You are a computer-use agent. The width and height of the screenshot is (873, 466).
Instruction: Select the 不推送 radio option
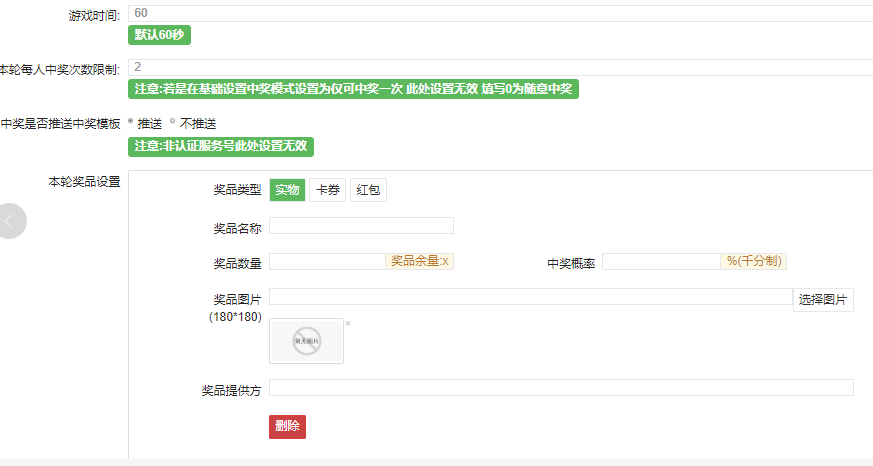point(173,121)
